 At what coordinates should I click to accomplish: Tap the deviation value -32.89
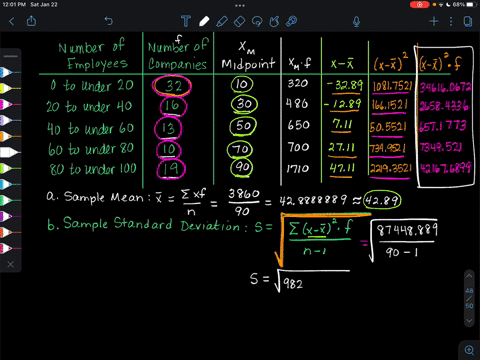coord(345,85)
